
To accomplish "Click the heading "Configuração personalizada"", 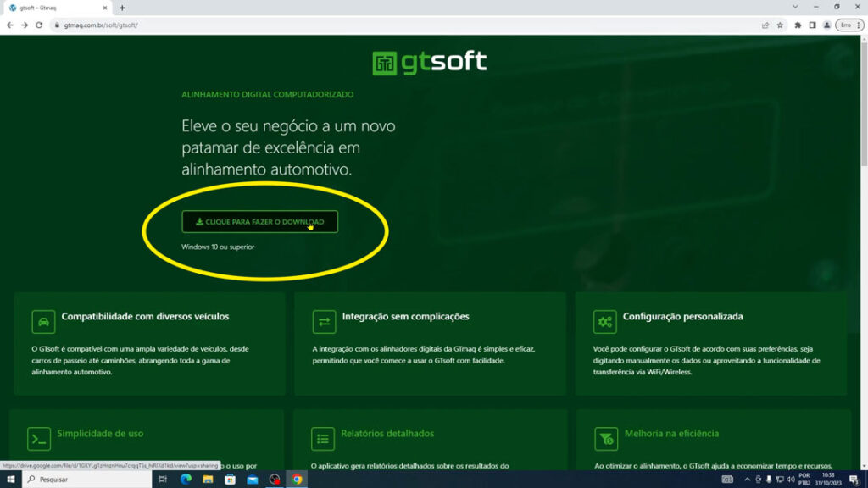I will (682, 317).
